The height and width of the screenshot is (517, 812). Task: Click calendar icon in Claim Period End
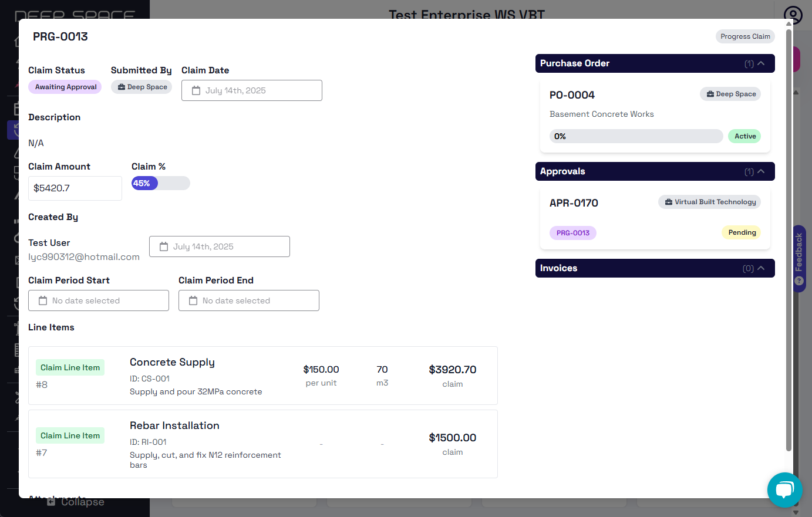pos(193,300)
